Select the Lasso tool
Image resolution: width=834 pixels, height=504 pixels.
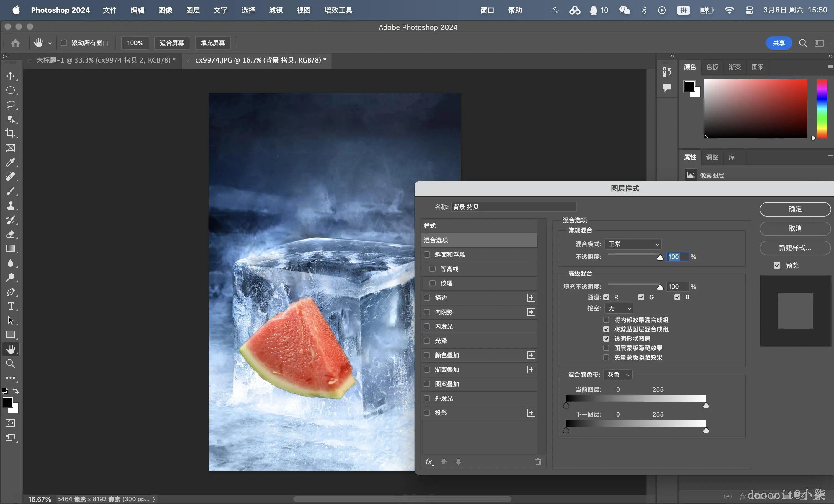[x=11, y=105]
